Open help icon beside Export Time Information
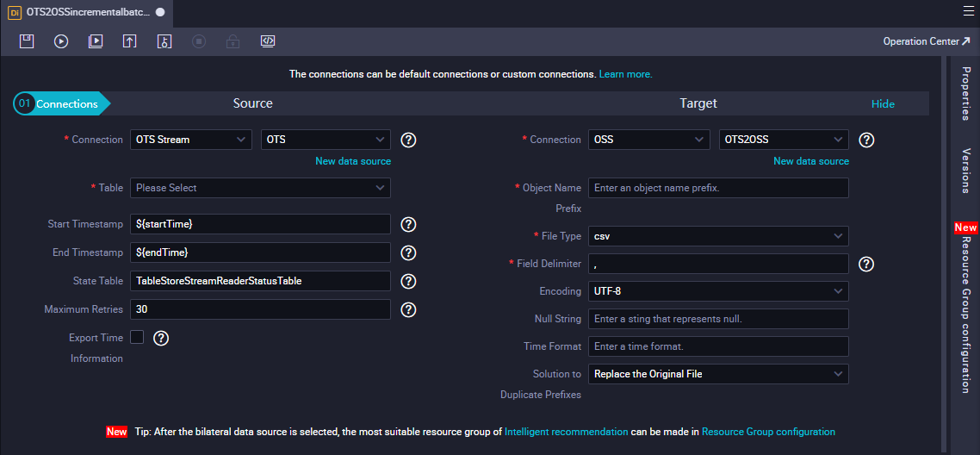This screenshot has height=455, width=980. (x=161, y=338)
